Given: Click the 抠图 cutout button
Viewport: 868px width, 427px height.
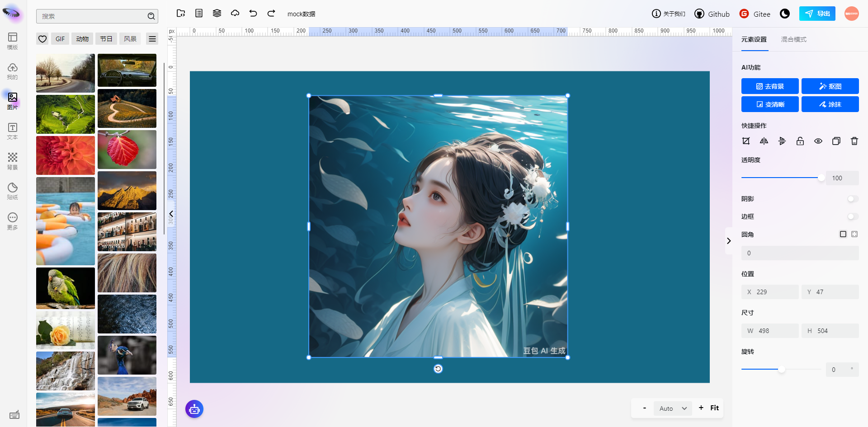Looking at the screenshot, I should click(x=830, y=86).
